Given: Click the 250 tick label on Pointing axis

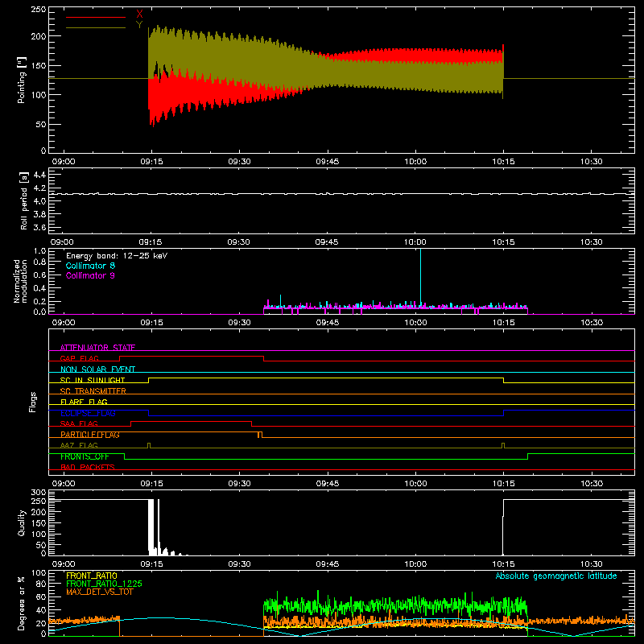Looking at the screenshot, I should tap(38, 9).
